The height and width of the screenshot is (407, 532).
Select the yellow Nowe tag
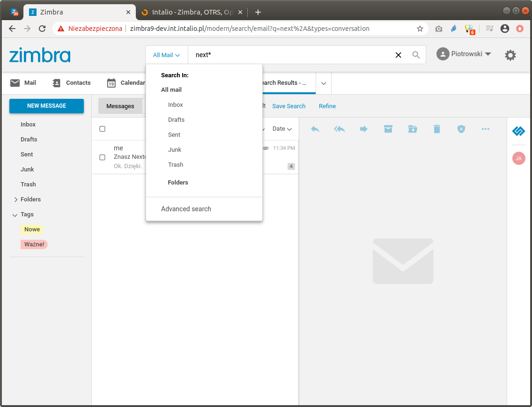[32, 229]
